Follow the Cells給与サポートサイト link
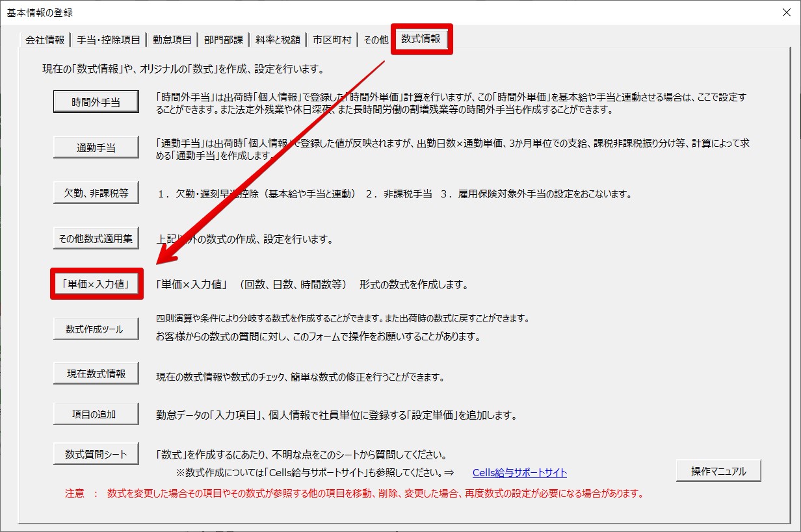 [x=519, y=473]
